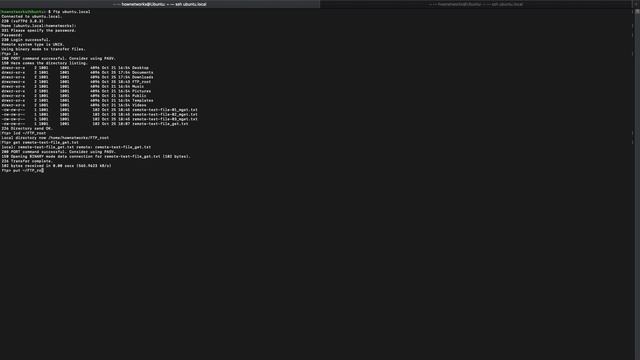Select the dimmed second terminal tab

pyautogui.click(x=476, y=4)
